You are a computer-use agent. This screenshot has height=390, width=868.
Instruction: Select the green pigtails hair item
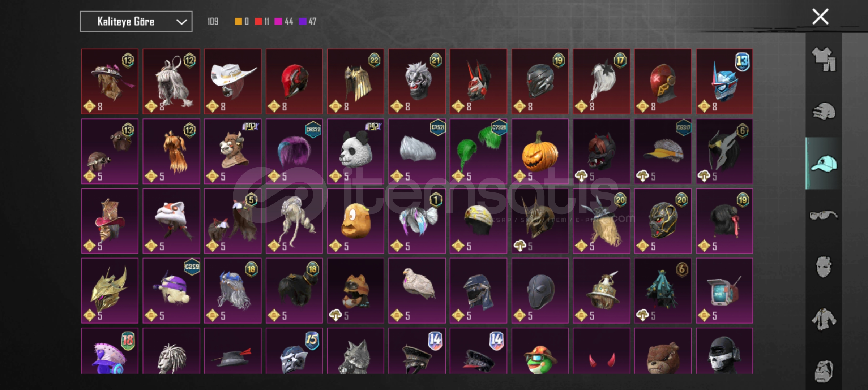pyautogui.click(x=478, y=152)
